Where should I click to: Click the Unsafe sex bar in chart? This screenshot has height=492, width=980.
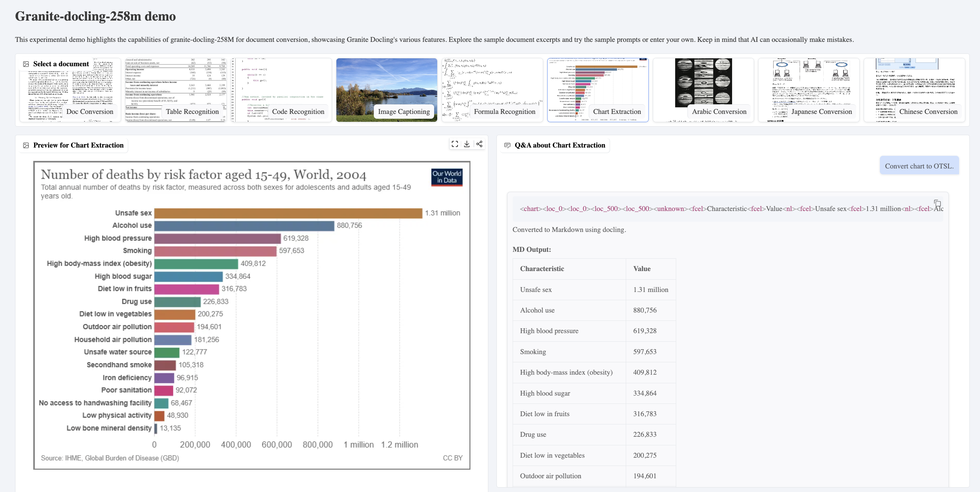[x=288, y=213]
